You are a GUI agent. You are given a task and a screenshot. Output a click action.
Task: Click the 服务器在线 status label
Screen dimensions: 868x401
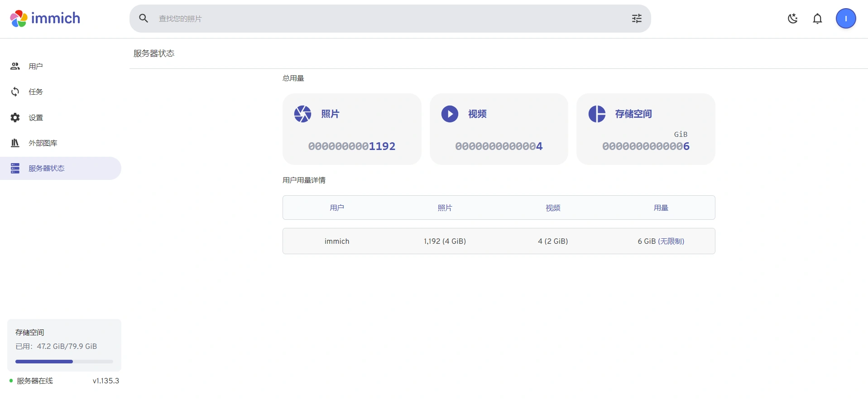point(35,381)
